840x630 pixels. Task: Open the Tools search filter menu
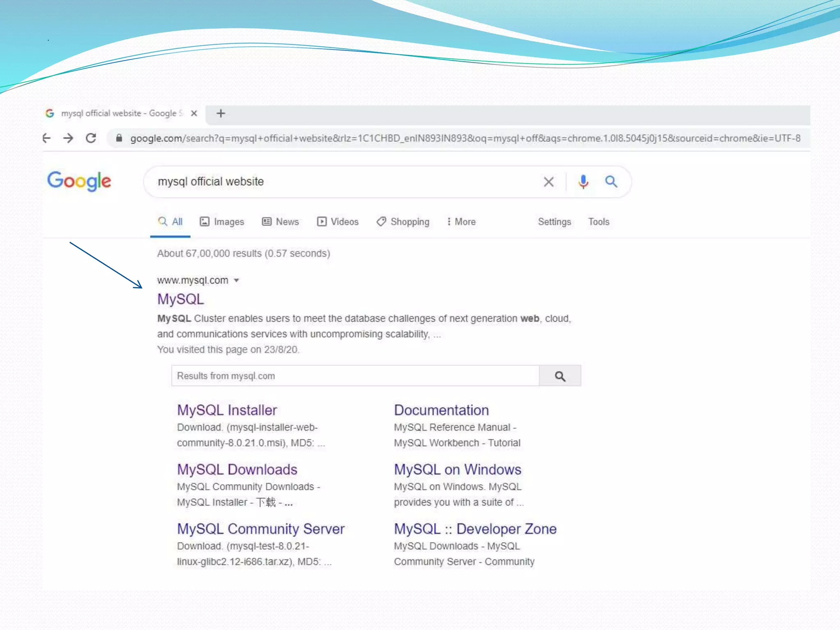click(x=598, y=221)
